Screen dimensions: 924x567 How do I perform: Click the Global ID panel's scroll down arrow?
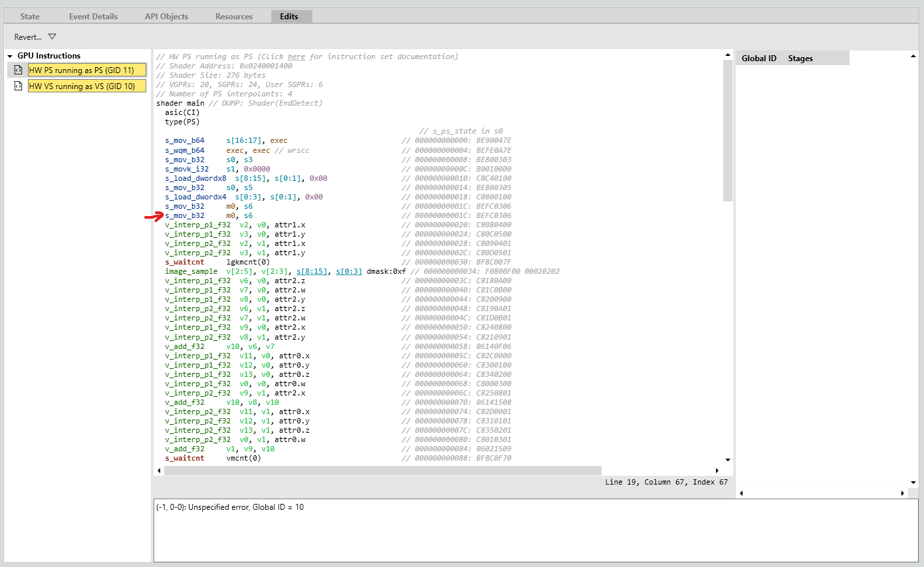pyautogui.click(x=913, y=483)
